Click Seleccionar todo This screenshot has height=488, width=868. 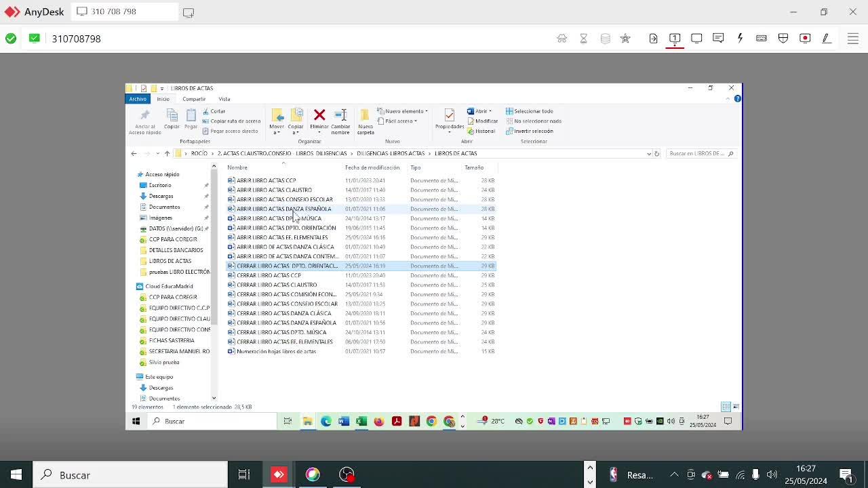tap(530, 111)
